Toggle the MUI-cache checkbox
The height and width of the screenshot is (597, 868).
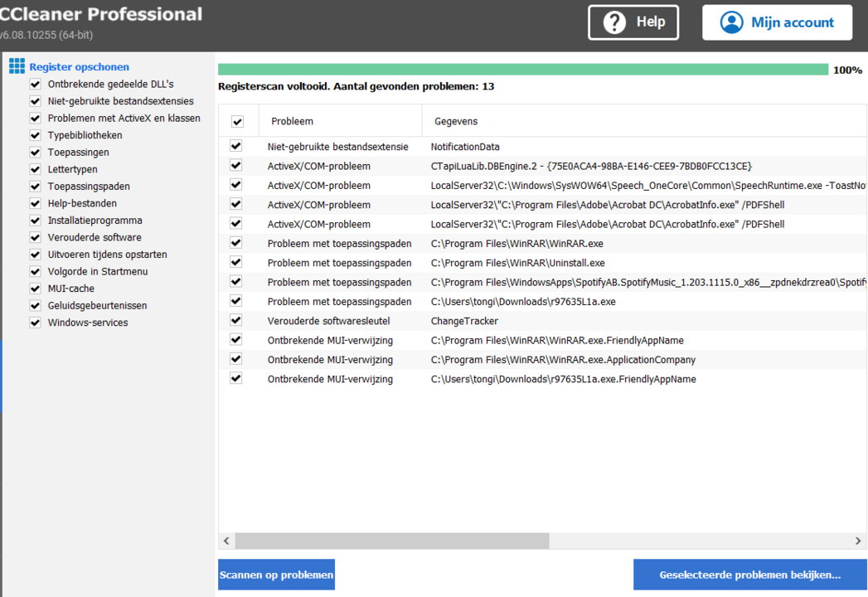pyautogui.click(x=35, y=288)
